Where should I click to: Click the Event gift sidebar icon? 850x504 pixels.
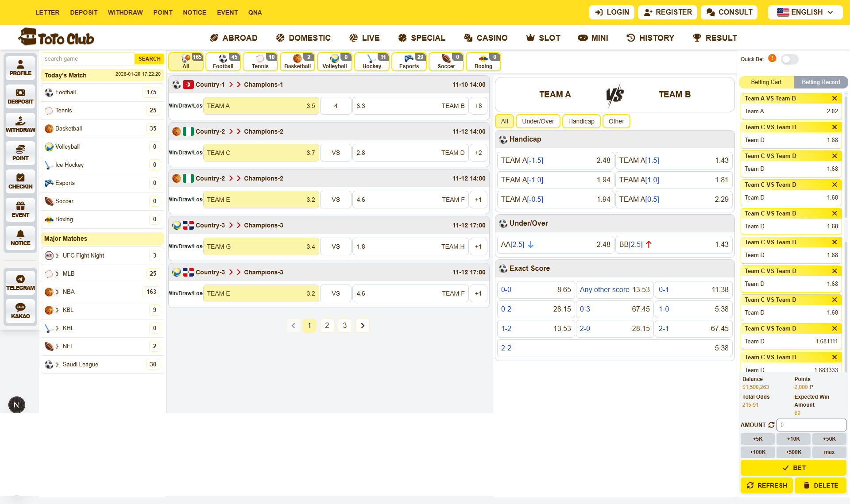tap(20, 209)
